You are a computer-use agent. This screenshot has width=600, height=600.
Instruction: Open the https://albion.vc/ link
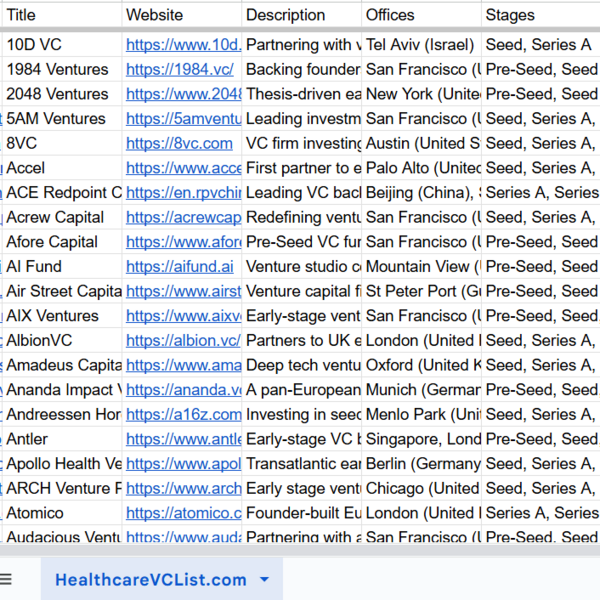pyautogui.click(x=183, y=341)
